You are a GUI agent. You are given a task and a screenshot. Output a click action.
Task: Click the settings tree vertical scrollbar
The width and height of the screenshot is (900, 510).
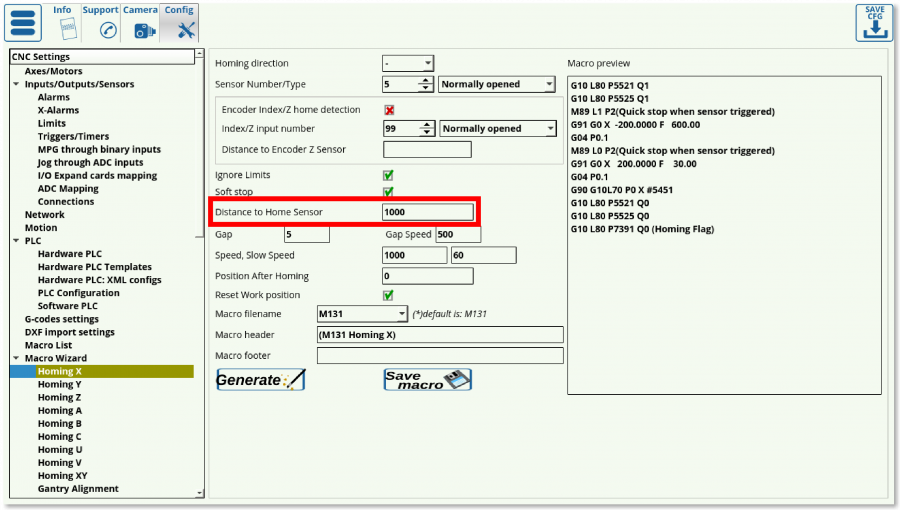click(x=200, y=270)
